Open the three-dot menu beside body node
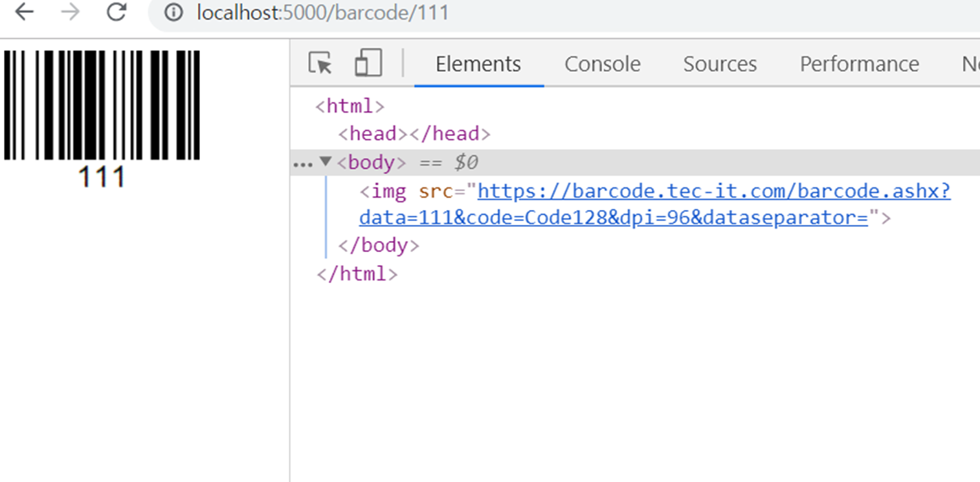The height and width of the screenshot is (482, 980). (302, 164)
